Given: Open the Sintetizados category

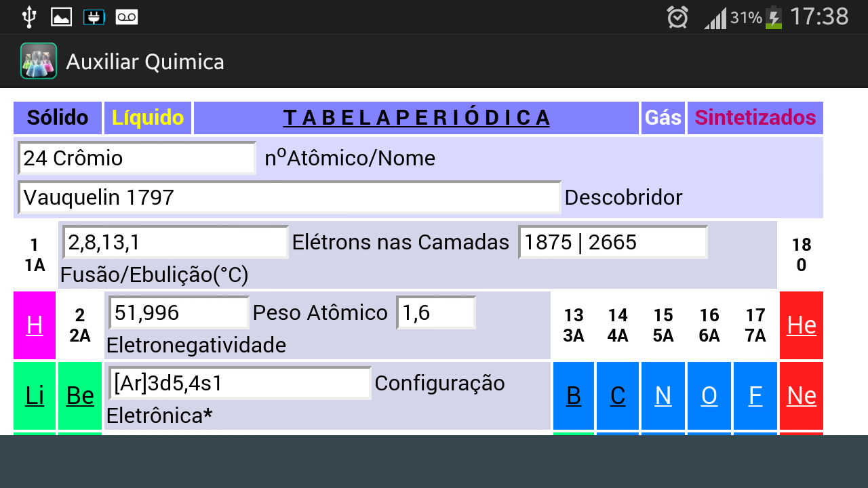Looking at the screenshot, I should pyautogui.click(x=755, y=117).
